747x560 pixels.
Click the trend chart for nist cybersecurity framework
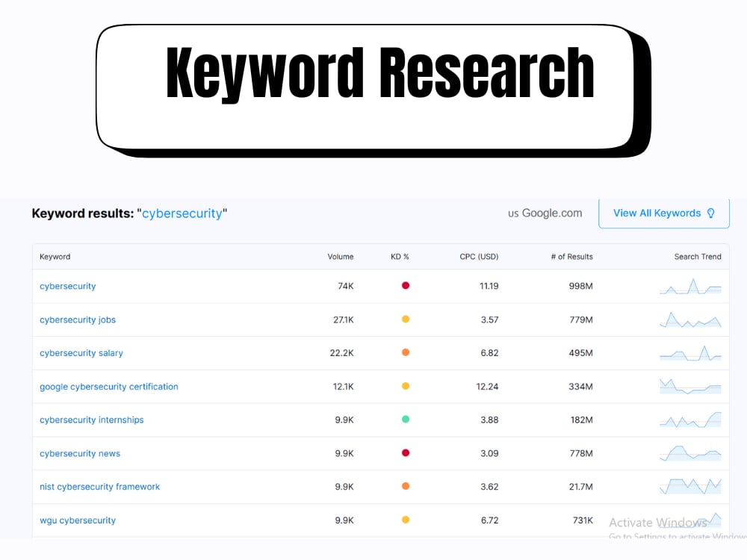(690, 486)
